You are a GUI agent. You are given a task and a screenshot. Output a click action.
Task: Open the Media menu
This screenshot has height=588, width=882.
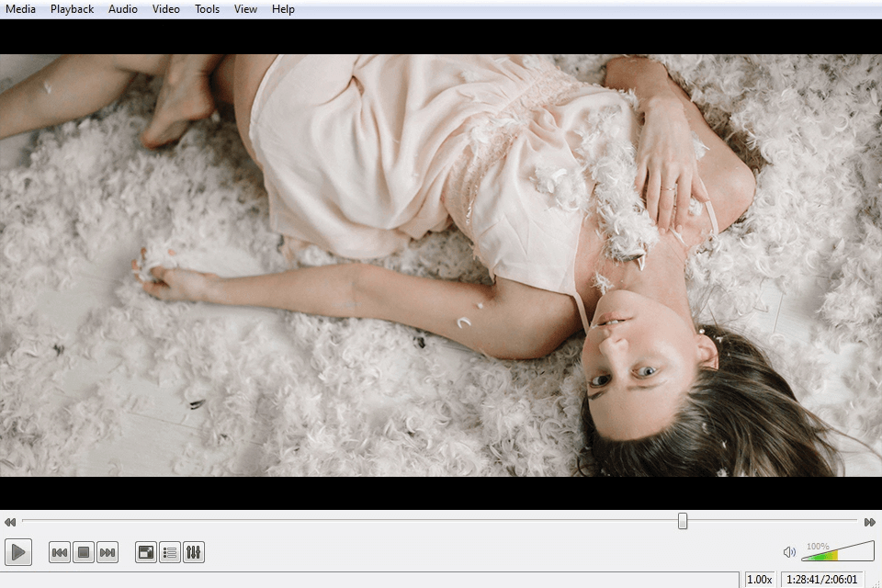[x=20, y=9]
